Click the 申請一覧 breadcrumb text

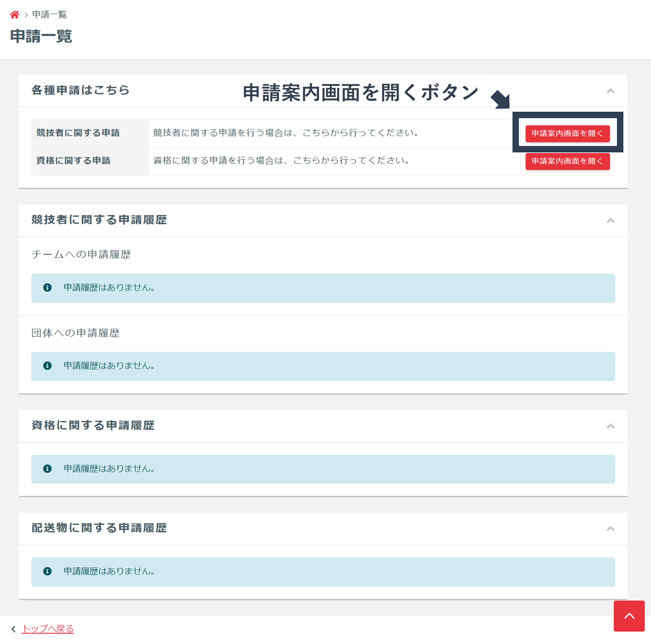pyautogui.click(x=49, y=14)
